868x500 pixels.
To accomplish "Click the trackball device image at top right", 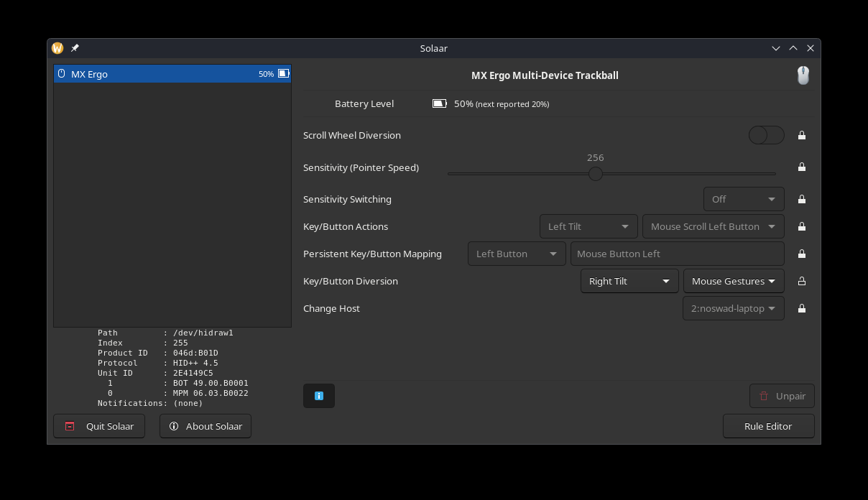I will (x=803, y=75).
